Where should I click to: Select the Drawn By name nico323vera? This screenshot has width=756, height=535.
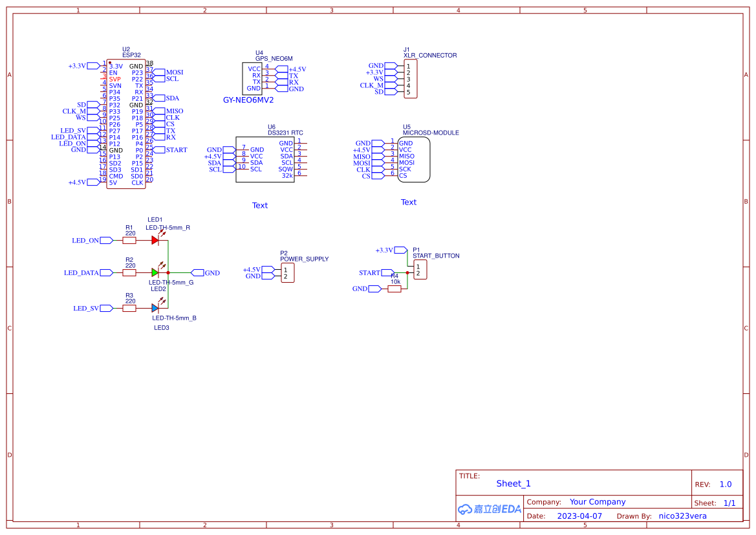click(x=682, y=516)
